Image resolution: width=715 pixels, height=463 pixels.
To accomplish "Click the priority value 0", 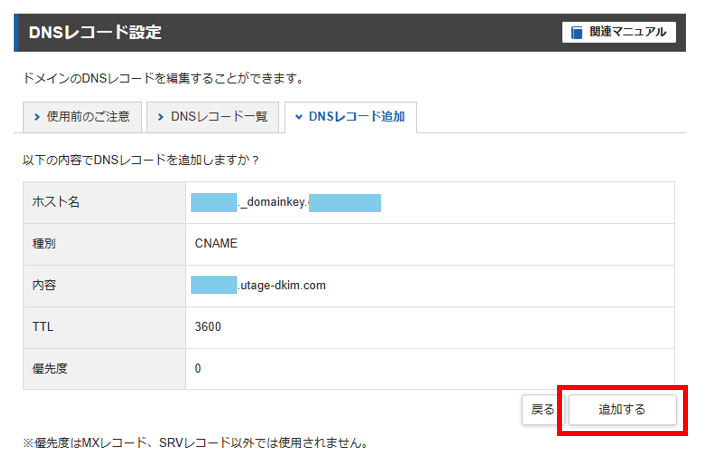I will click(199, 369).
